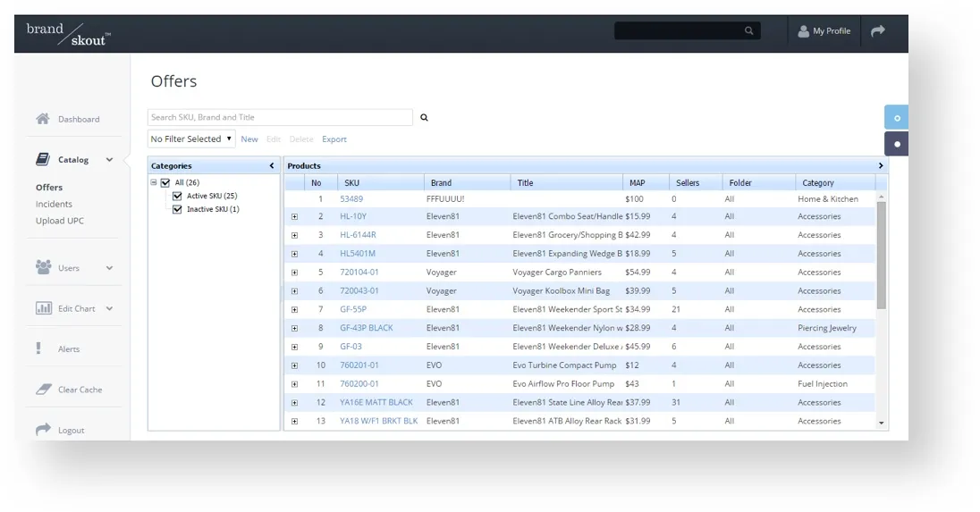This screenshot has width=980, height=512.
Task: Expand the 720043-01 row plus icon
Action: (294, 291)
